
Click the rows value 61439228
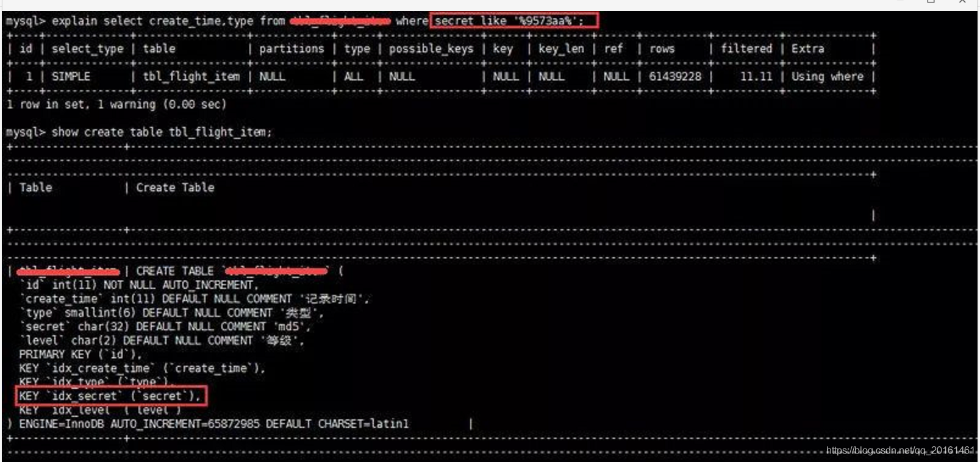tap(675, 77)
